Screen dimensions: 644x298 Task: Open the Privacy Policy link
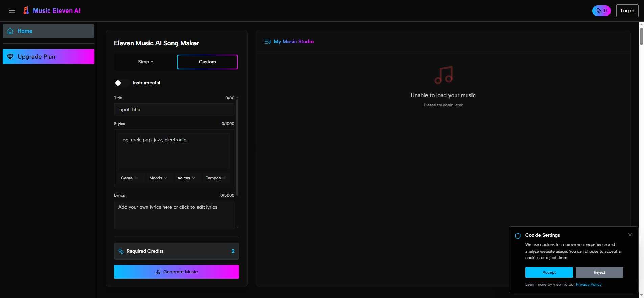coord(589,284)
